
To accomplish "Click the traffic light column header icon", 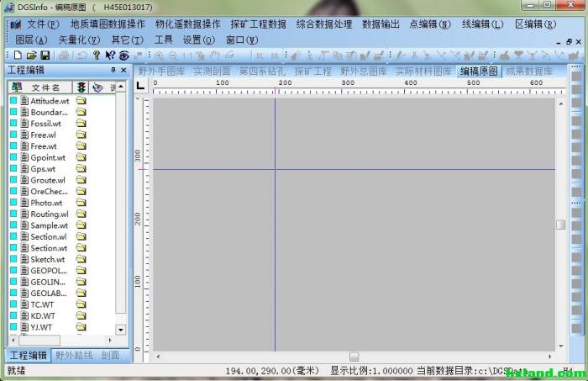I will tap(81, 87).
